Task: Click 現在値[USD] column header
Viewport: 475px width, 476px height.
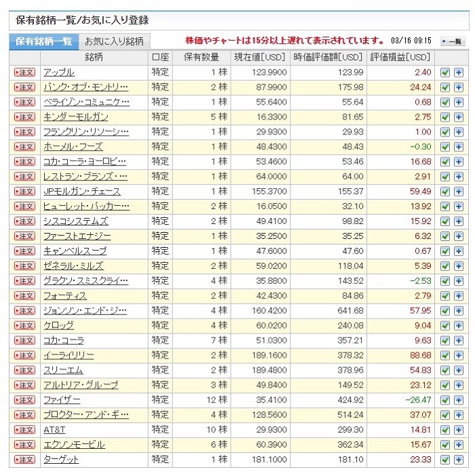Action: [260, 57]
